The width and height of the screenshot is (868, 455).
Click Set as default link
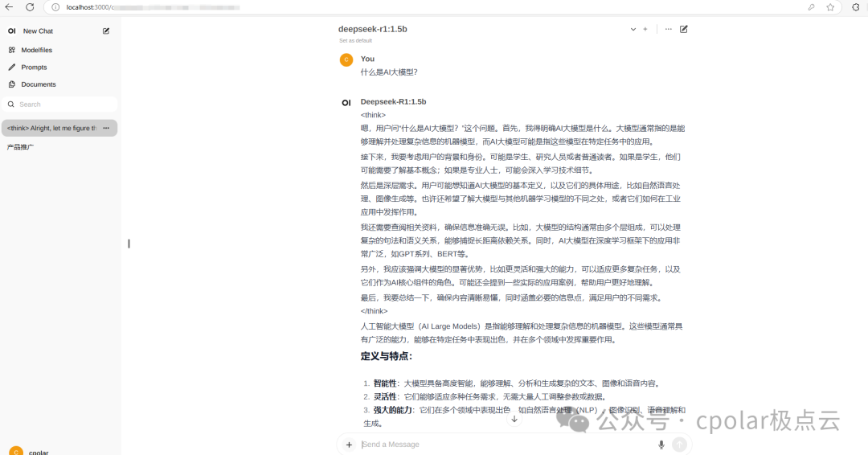click(355, 40)
